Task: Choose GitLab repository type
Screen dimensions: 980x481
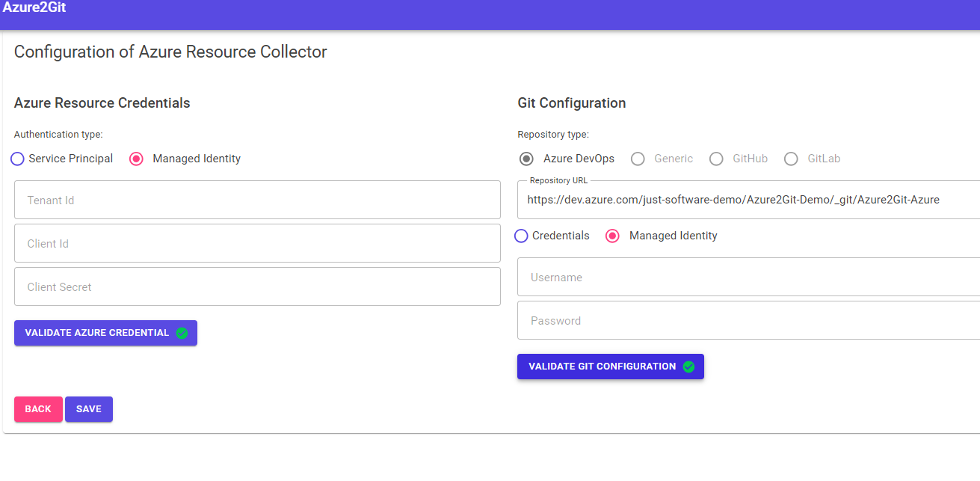Action: tap(791, 159)
